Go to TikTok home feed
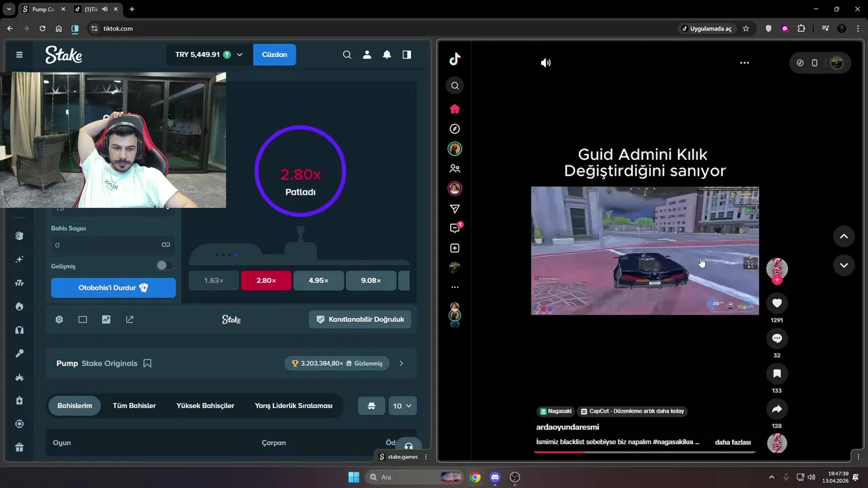This screenshot has width=868, height=488. (x=455, y=109)
